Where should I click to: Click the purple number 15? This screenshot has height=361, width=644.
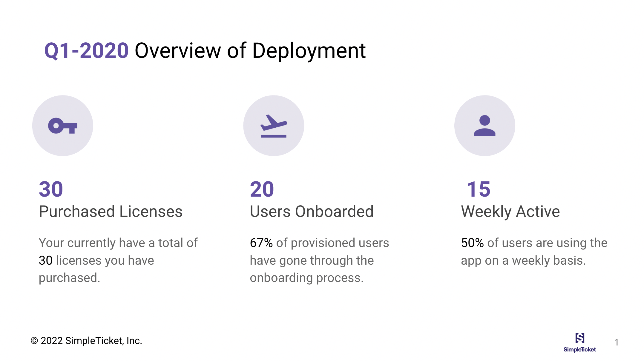pyautogui.click(x=479, y=189)
